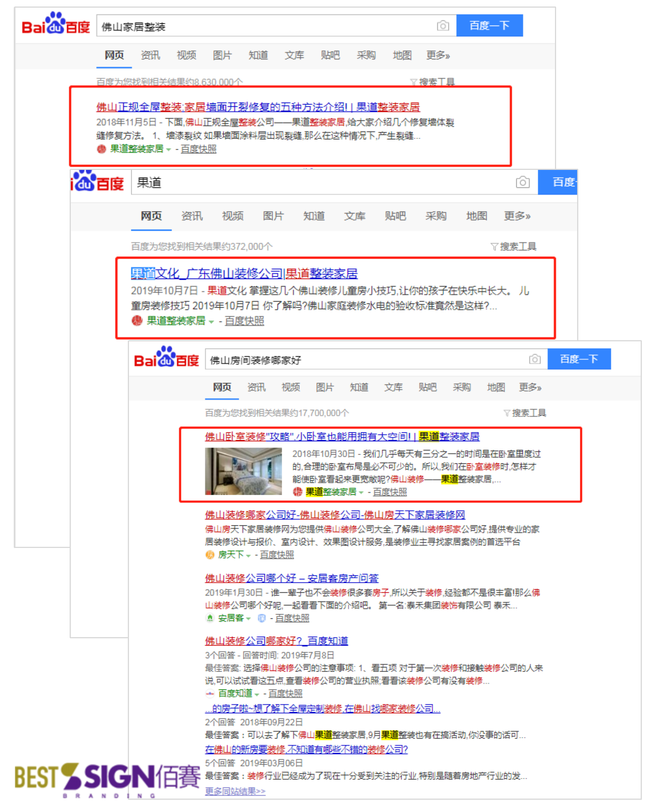Viewport: 656px width, 812px height.
Task: Click camera icon in the 果道 search box
Action: pyautogui.click(x=522, y=182)
